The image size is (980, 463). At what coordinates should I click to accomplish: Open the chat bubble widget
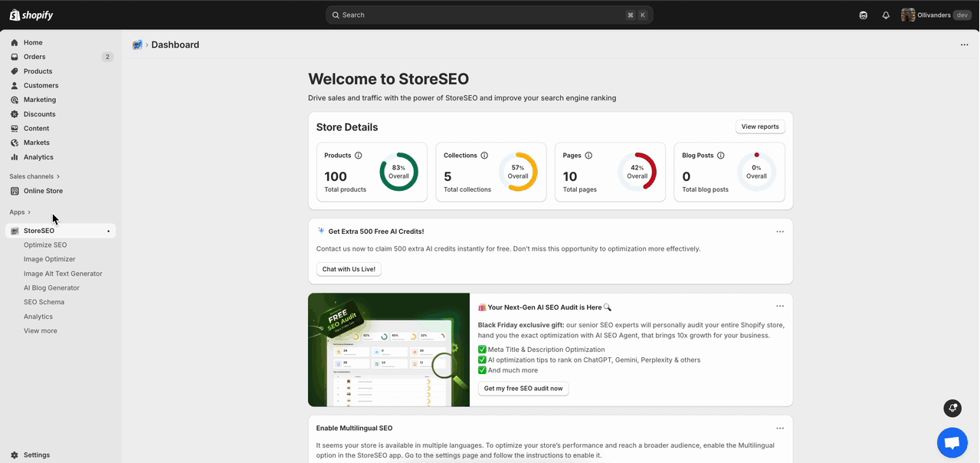pos(952,442)
